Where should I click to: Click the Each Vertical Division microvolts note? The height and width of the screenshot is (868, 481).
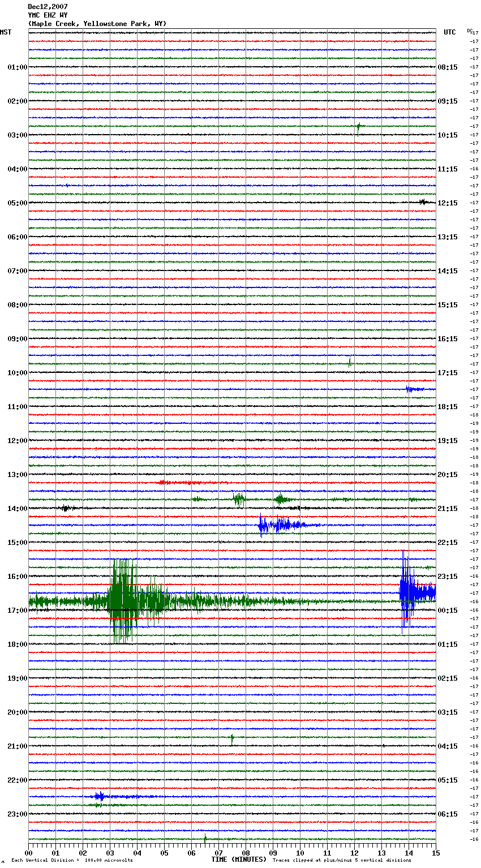click(x=72, y=860)
